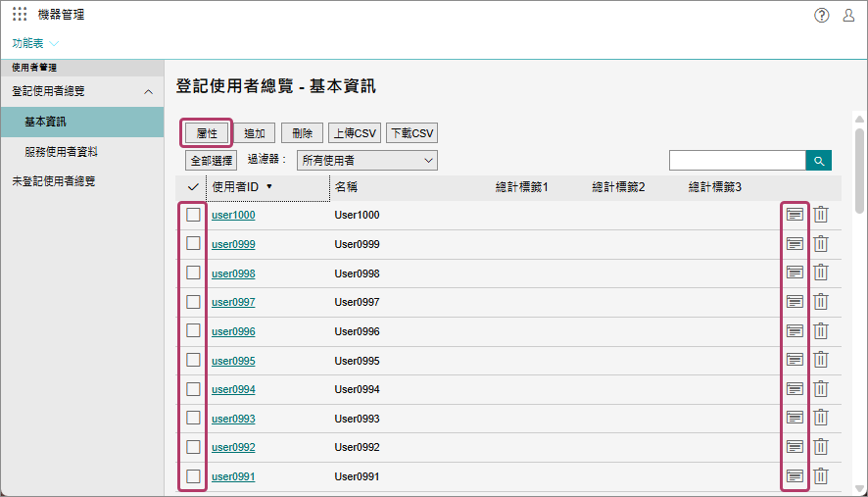Check the box for user1000
Screen dimensions: 868x497
click(193, 215)
